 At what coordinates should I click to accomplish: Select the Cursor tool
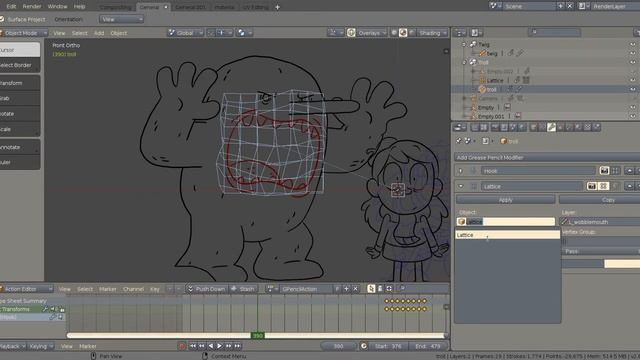(x=20, y=50)
